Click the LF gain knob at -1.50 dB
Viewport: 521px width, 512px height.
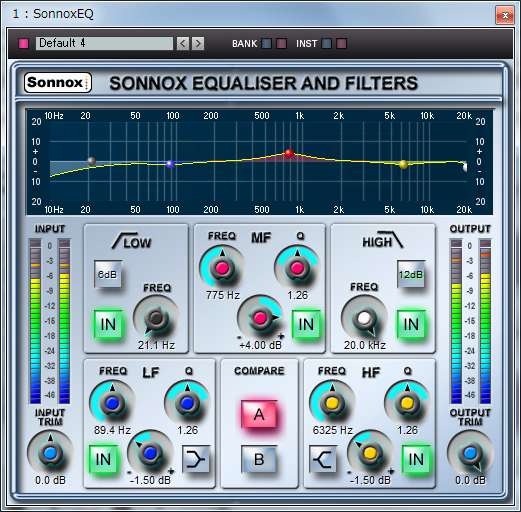[150, 453]
